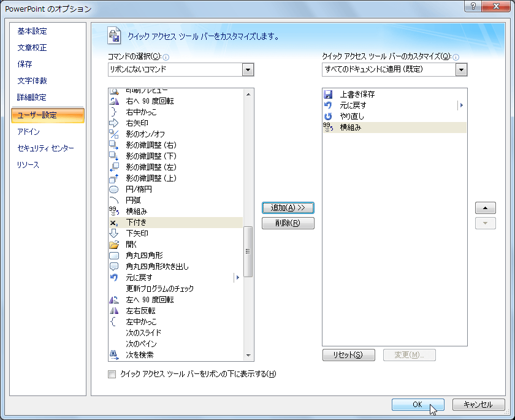Click the rotate right 90 degrees icon
This screenshot has height=420, width=515.
114,101
